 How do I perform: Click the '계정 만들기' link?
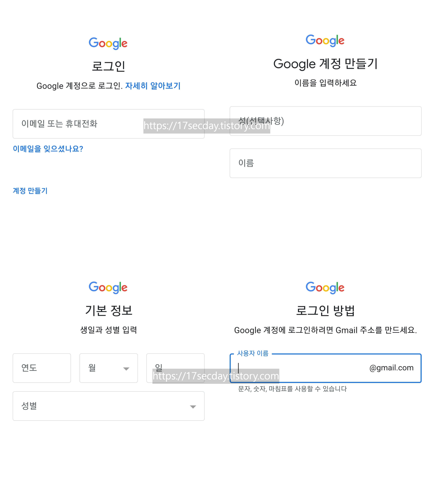click(x=30, y=191)
